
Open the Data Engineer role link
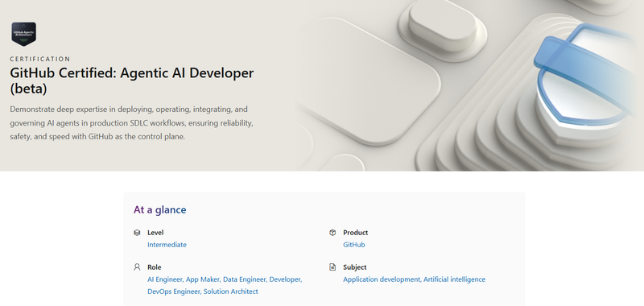point(245,279)
